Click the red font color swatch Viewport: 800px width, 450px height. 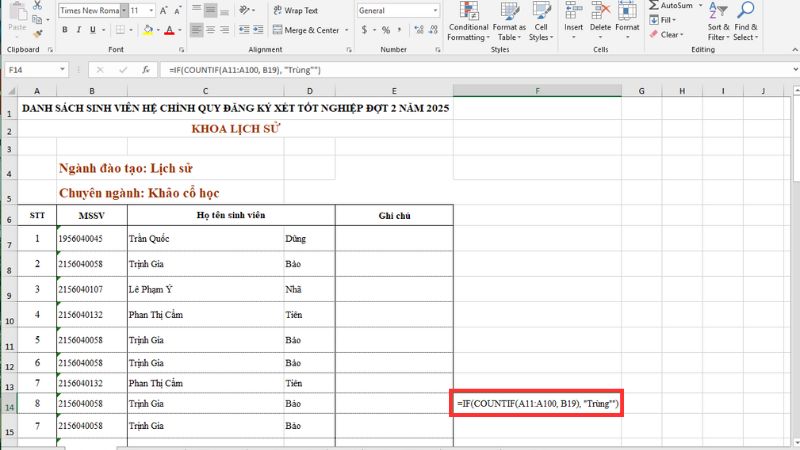pyautogui.click(x=169, y=30)
